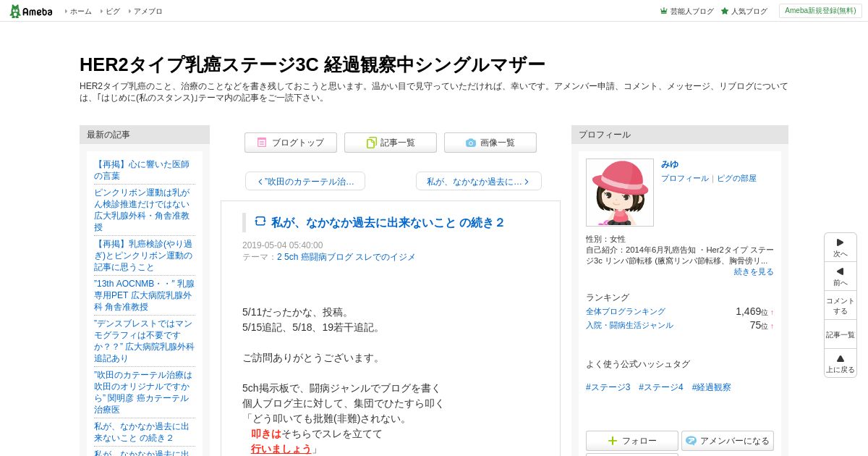Open 人気ブログ link with star icon
Image resolution: width=868 pixels, height=456 pixels.
point(744,12)
